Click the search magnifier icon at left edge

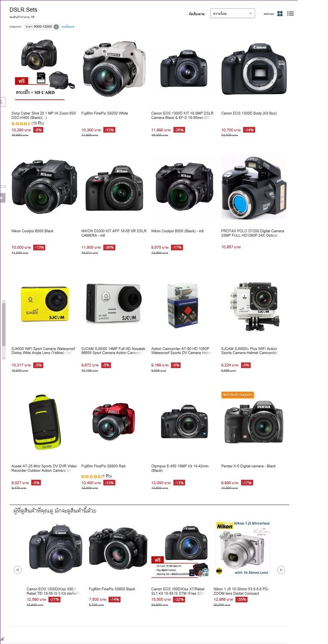[x=2, y=102]
